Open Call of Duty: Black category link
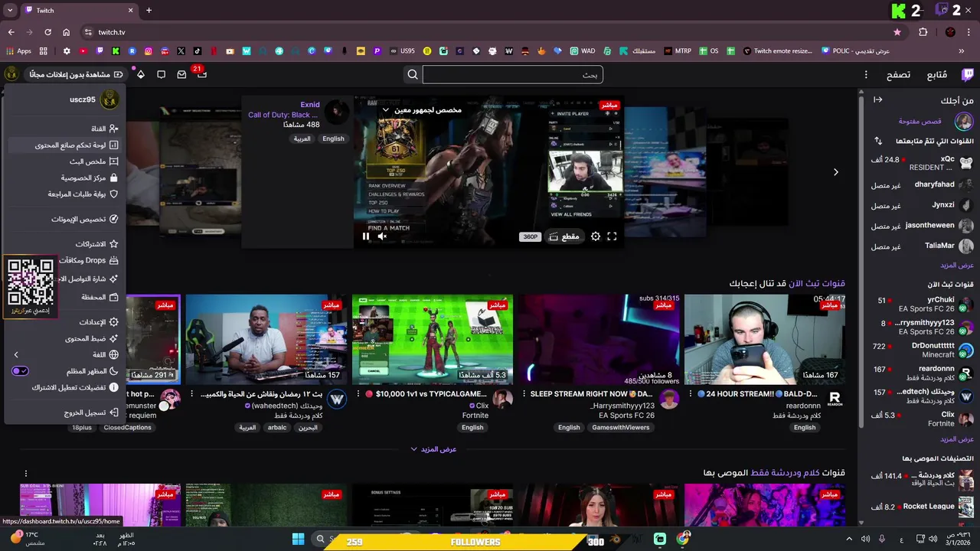The width and height of the screenshot is (980, 551). tap(283, 115)
